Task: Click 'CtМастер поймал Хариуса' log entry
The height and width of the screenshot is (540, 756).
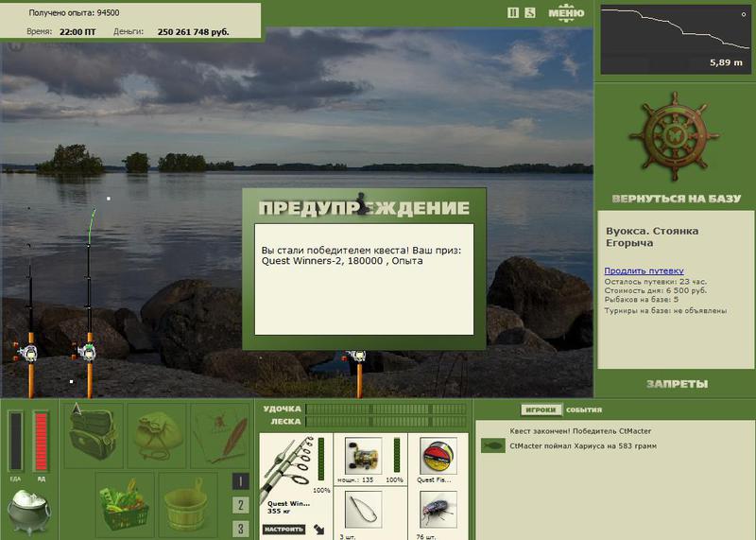Action: (x=583, y=445)
